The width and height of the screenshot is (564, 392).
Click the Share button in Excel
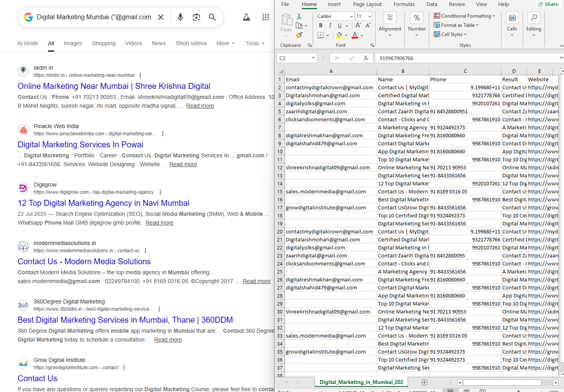tap(548, 4)
